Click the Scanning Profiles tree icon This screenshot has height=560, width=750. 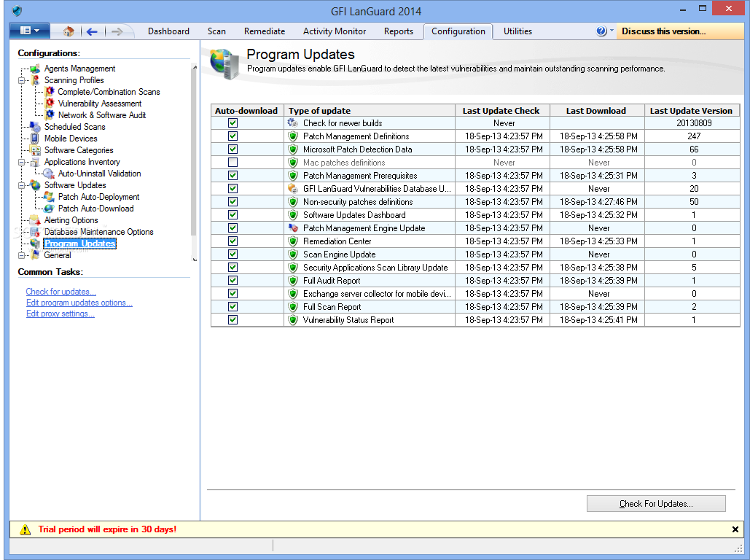pyautogui.click(x=35, y=80)
